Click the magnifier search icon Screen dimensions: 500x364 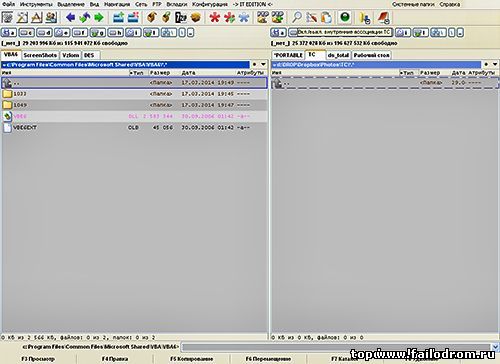[296, 17]
